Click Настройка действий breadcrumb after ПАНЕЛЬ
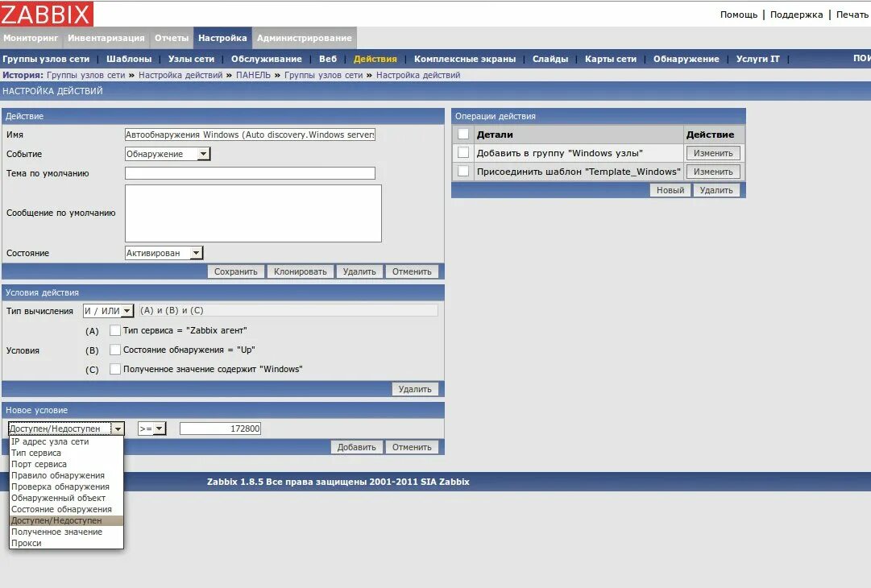The image size is (871, 588). click(418, 75)
